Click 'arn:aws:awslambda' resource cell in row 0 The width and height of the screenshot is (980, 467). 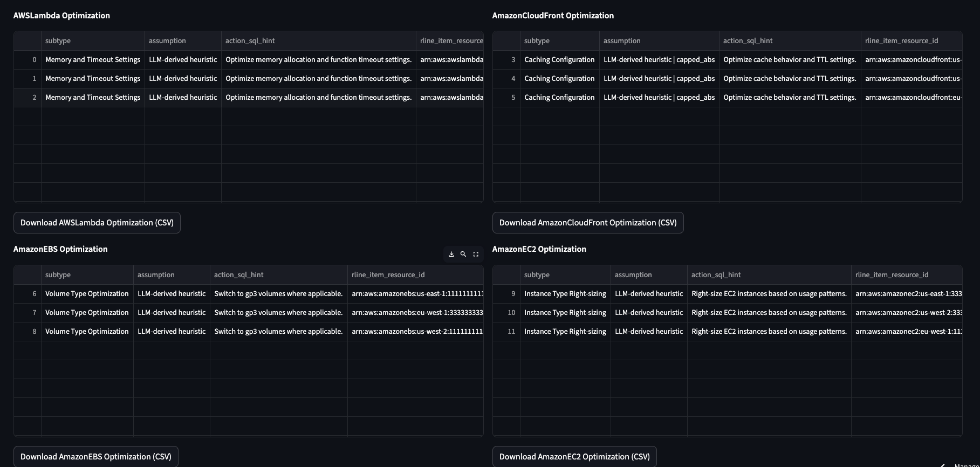[x=450, y=60]
